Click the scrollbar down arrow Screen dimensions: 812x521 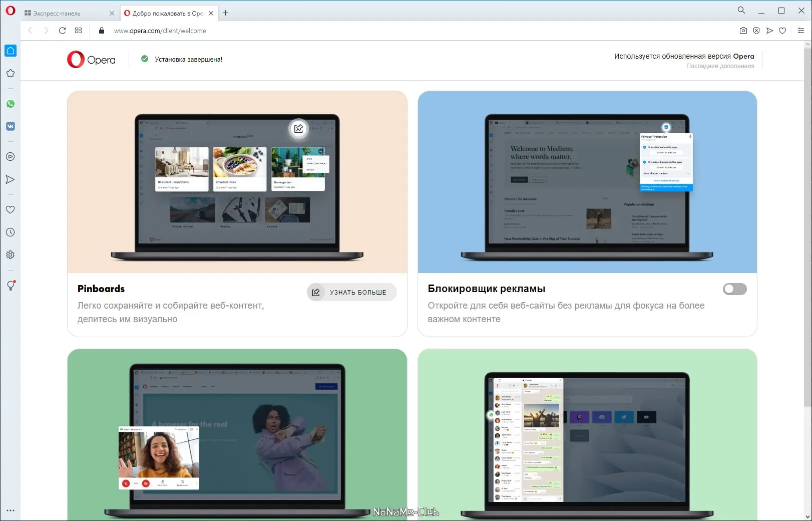pos(807,516)
